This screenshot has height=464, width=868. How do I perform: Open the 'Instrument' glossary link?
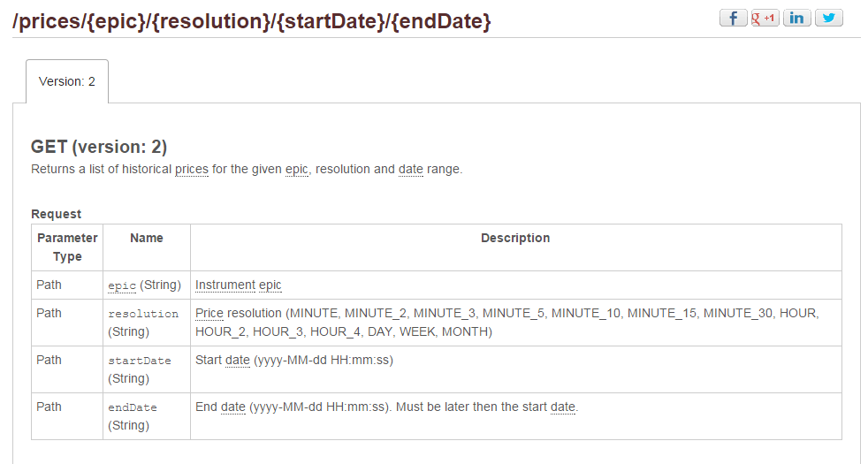click(225, 285)
